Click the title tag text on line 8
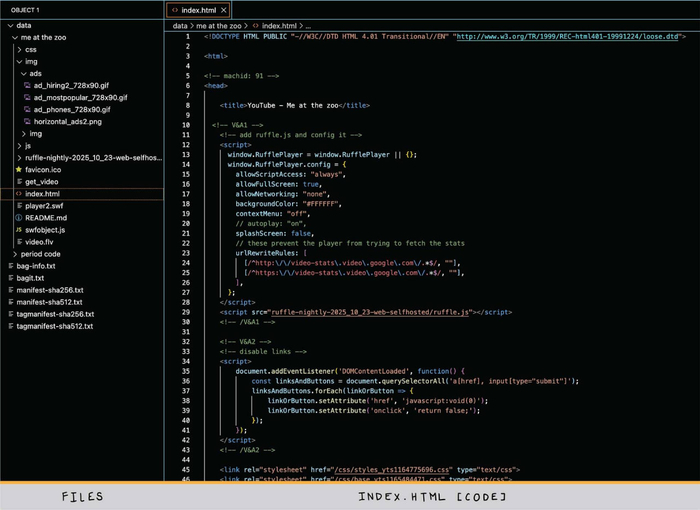 tap(295, 105)
